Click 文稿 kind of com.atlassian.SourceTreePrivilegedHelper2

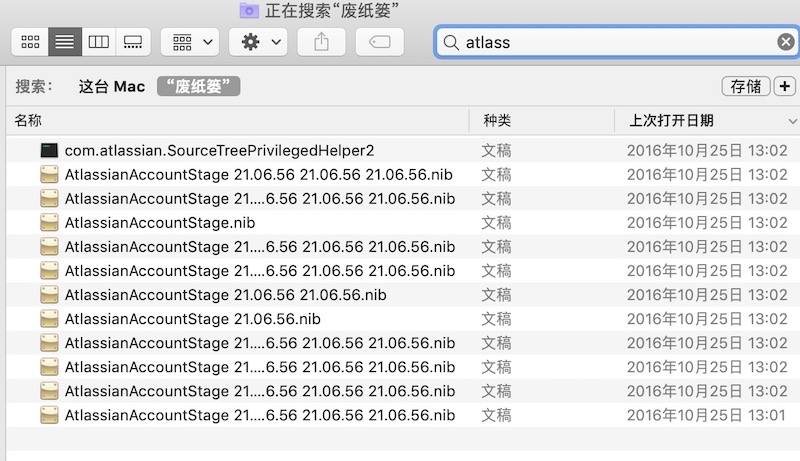pos(496,150)
